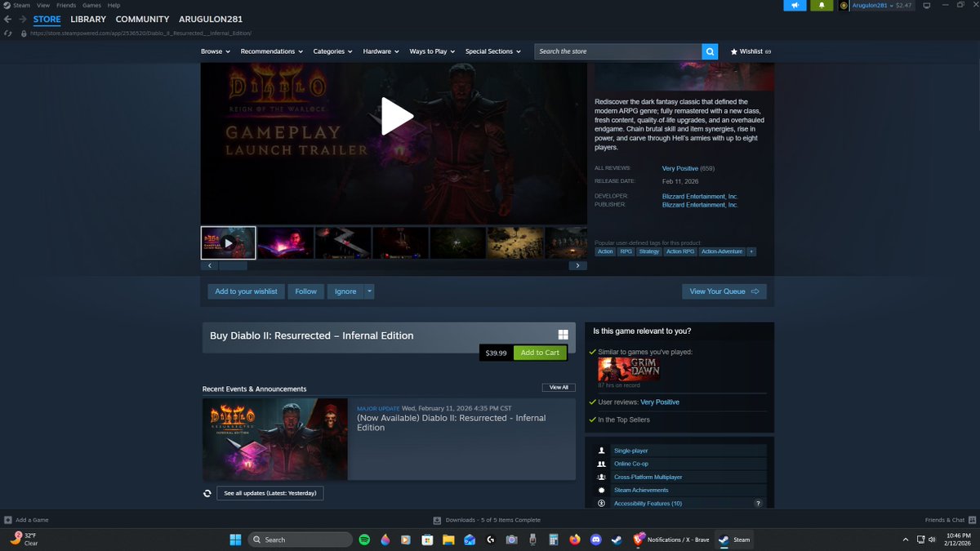Select the trailer thumbnail in media strip

tap(229, 243)
